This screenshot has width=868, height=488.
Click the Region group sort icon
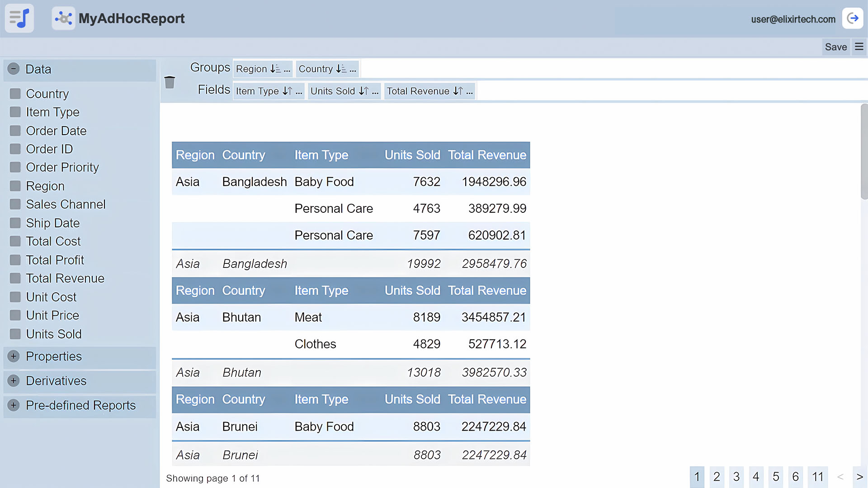point(275,69)
